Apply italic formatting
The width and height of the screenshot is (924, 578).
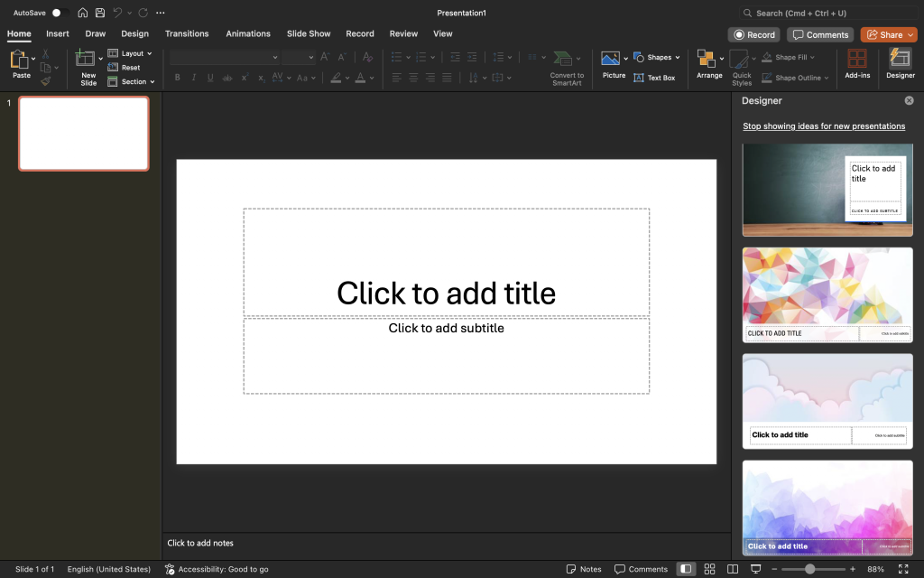click(192, 77)
